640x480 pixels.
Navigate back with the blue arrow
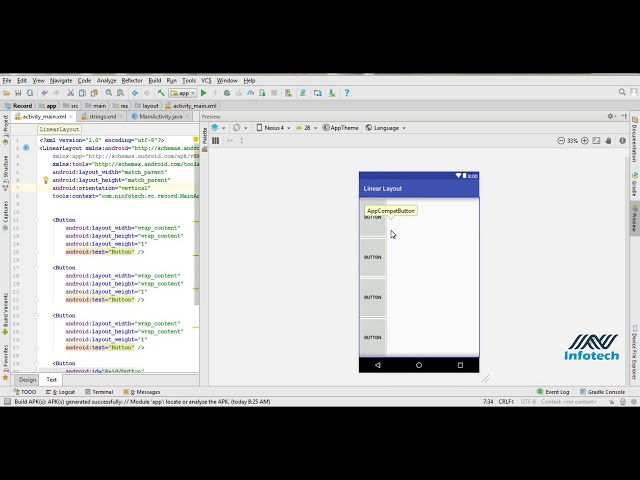click(135, 93)
